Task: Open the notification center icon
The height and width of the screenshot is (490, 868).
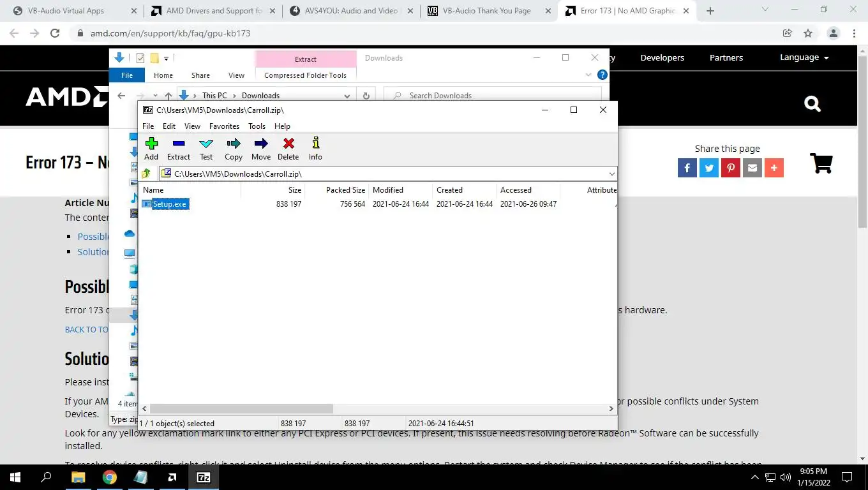Action: (847, 477)
